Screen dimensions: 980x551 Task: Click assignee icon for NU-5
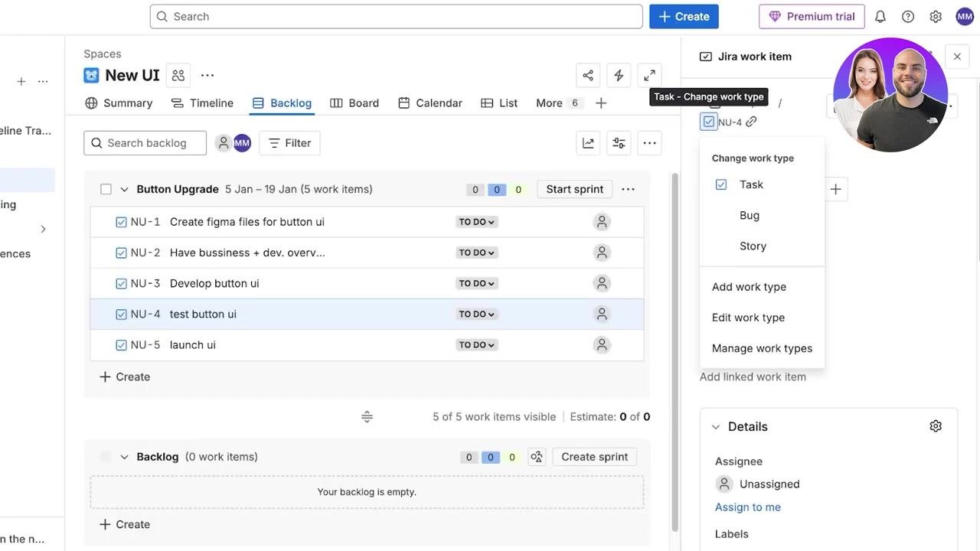tap(602, 345)
